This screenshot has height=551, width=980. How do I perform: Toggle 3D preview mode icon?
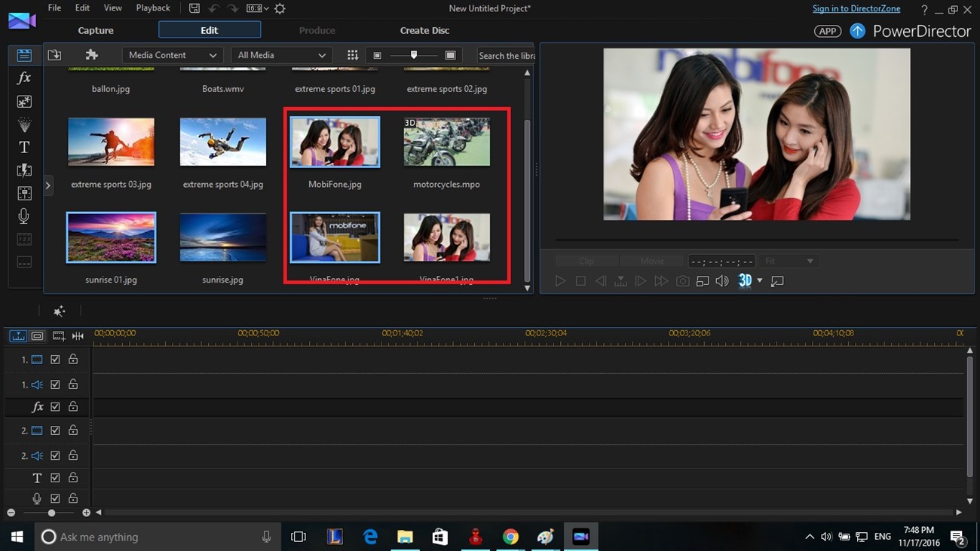point(745,280)
